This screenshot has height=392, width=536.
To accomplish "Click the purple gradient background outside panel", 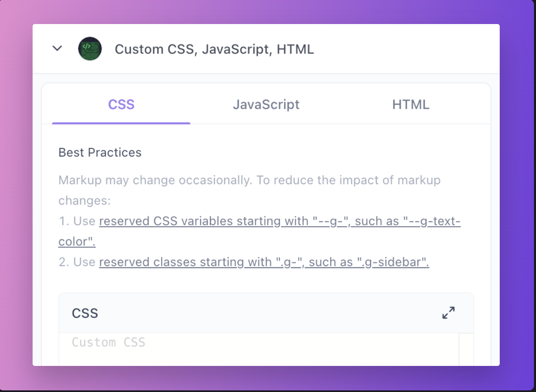I will click(16, 204).
